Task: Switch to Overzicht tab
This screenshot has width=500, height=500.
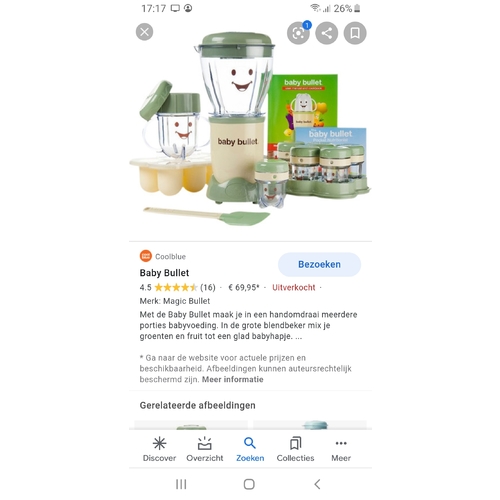Action: pyautogui.click(x=205, y=449)
